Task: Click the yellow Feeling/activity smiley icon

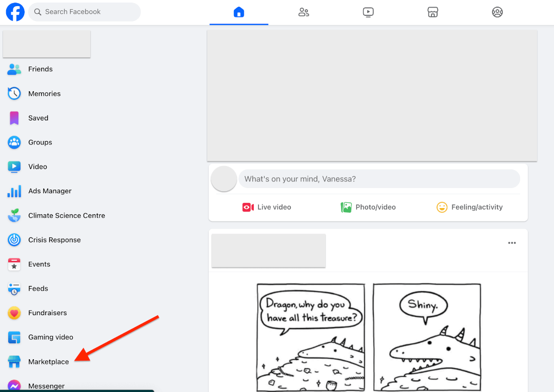Action: click(x=442, y=207)
